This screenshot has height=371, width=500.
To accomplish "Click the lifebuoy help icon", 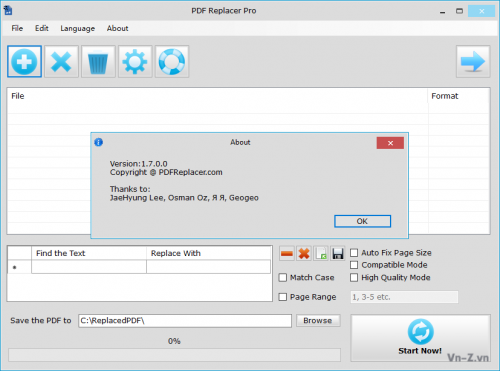I will pos(172,62).
